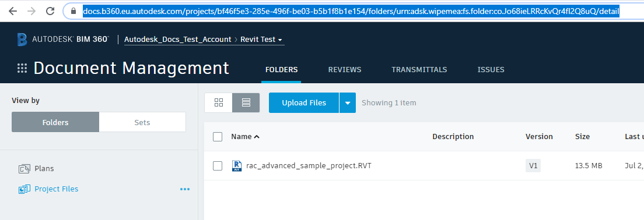Image resolution: width=644 pixels, height=220 pixels.
Task: Click the Plans folder icon
Action: coord(24,169)
